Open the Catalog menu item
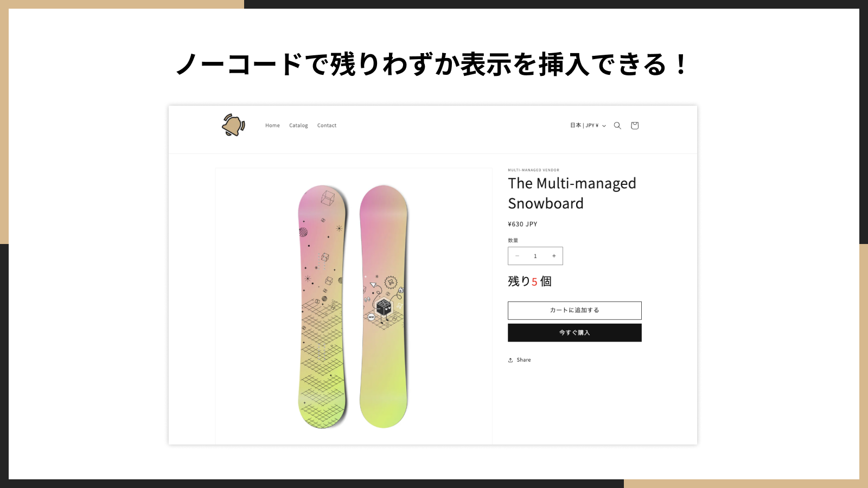Screen dimensions: 868x488 [298, 125]
